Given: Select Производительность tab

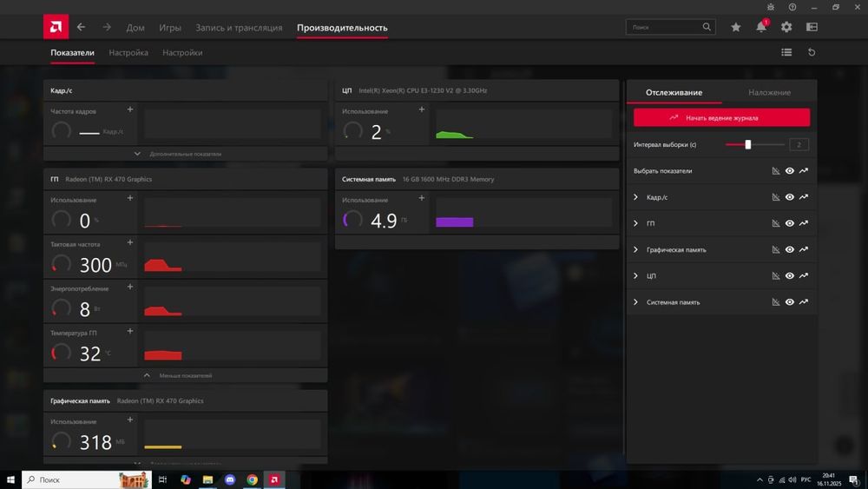Looking at the screenshot, I should coord(342,28).
